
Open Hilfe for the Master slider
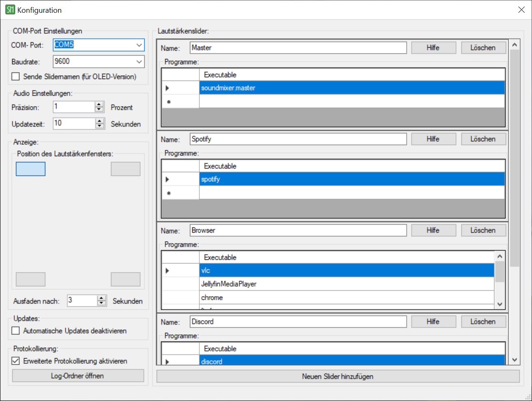click(434, 48)
